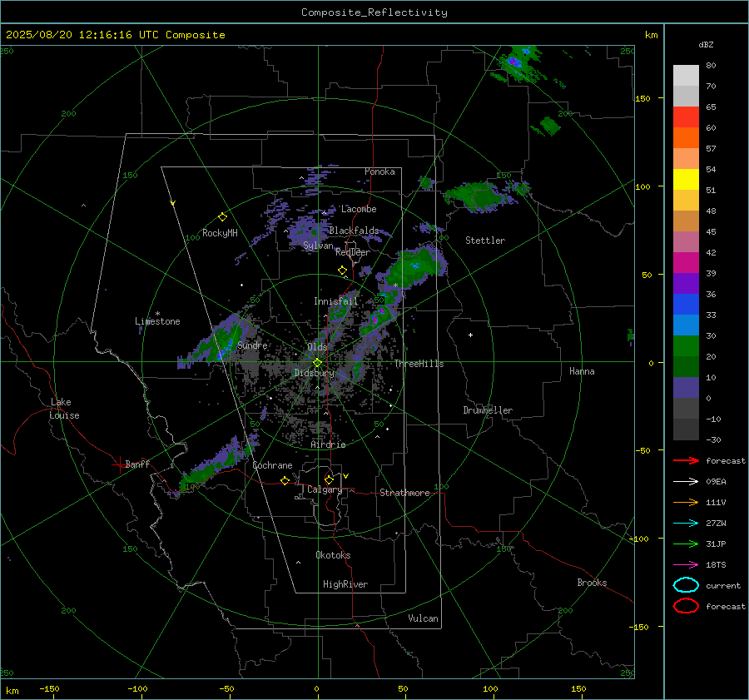The width and height of the screenshot is (749, 700).
Task: Click the HighRiver label
Action: (345, 584)
